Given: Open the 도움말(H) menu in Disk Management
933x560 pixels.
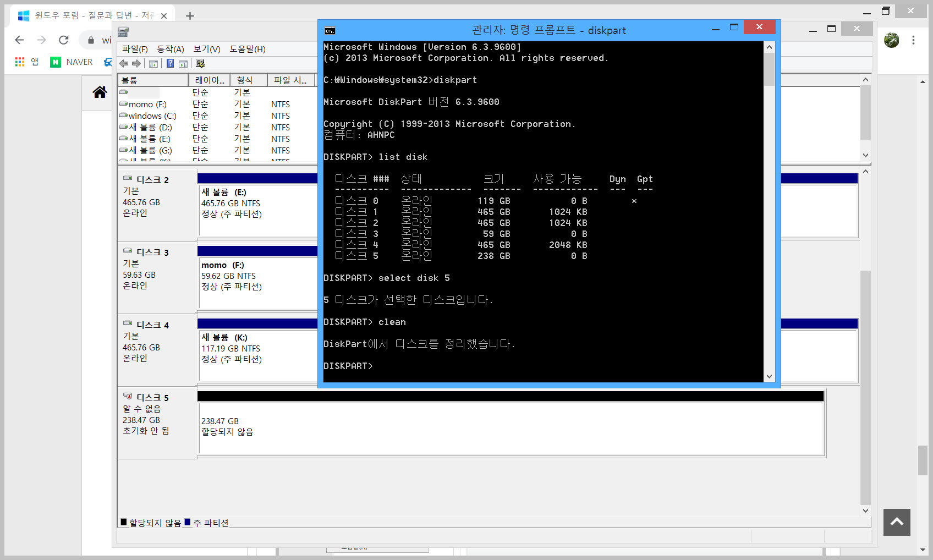Looking at the screenshot, I should (x=248, y=49).
